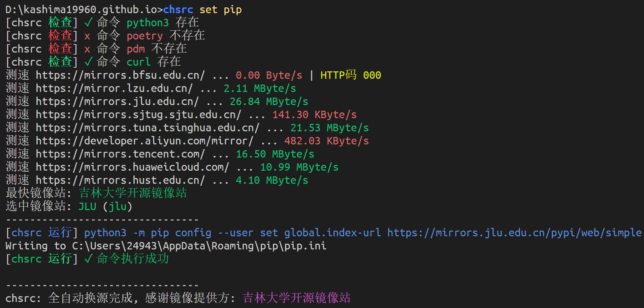Click the 26.84 MByte/s speed result
Viewport: 644px width, 308px height.
click(x=269, y=101)
